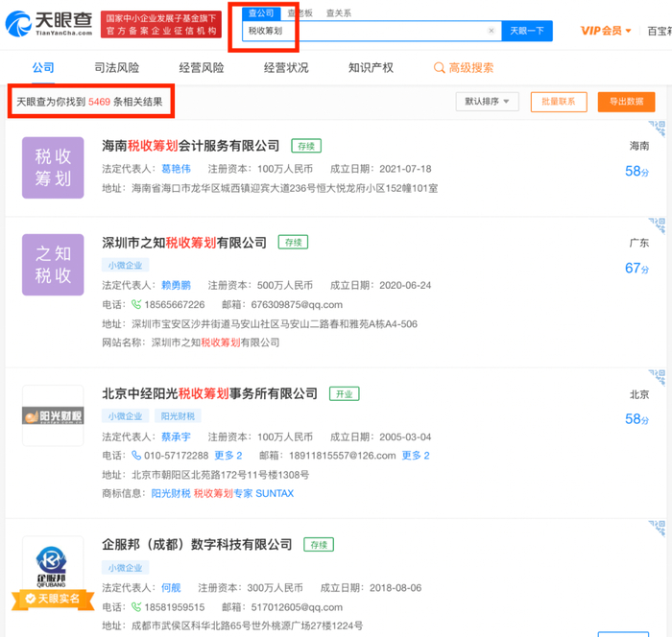Open 深圳市之知税收筹划有限公司 company link
Viewport: 672px width, 637px height.
184,243
